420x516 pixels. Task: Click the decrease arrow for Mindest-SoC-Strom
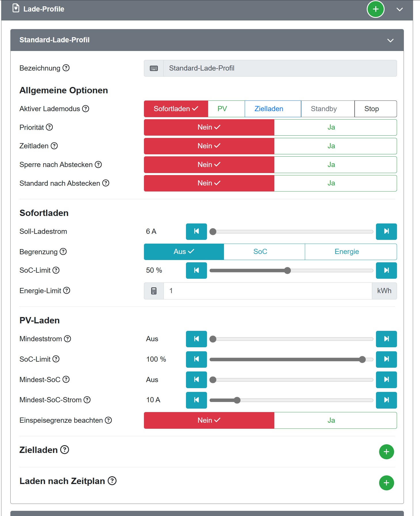click(196, 400)
